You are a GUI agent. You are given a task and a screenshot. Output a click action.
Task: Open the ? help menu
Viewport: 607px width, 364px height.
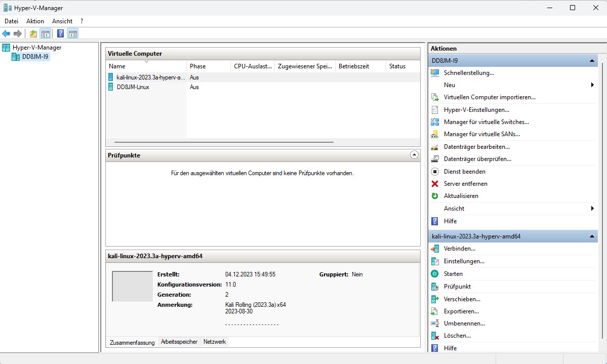pos(82,21)
